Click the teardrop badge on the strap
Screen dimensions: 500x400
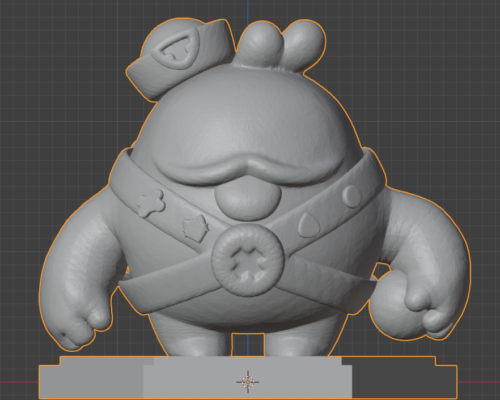coord(309,225)
